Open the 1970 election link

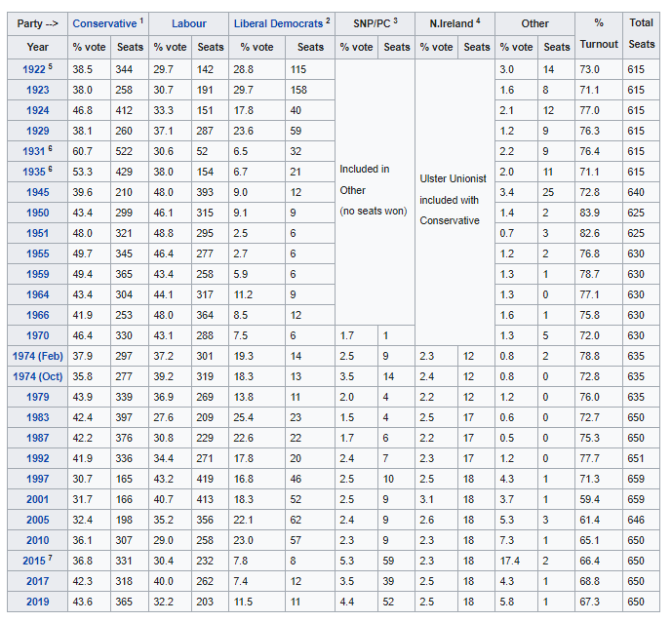[38, 335]
